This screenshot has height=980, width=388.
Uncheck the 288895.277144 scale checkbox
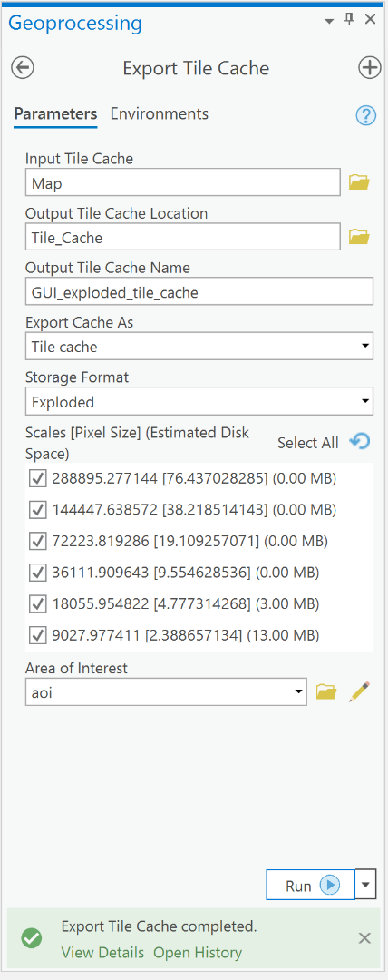click(x=38, y=479)
